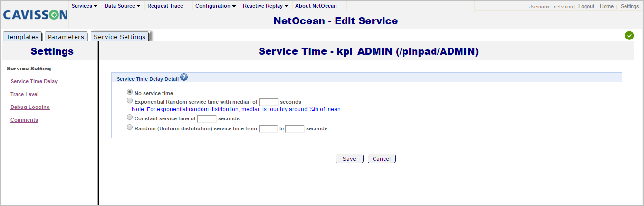Select the No service time option
The image size is (644, 206).
pyautogui.click(x=130, y=92)
